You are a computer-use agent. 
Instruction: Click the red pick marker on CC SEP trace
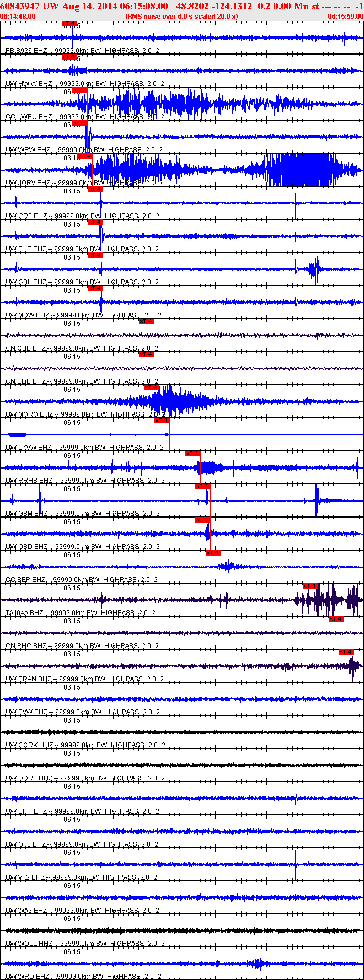213,553
